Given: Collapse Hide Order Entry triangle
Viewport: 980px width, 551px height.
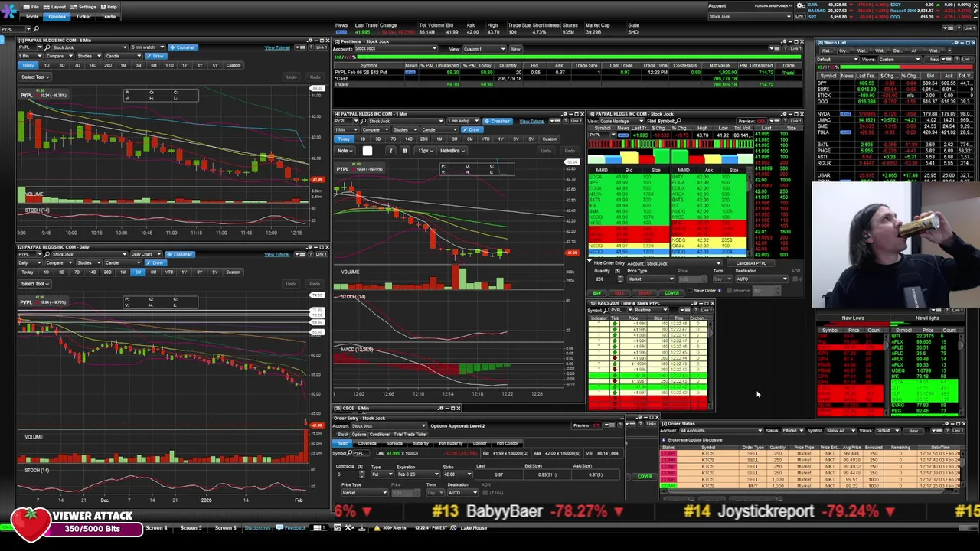Looking at the screenshot, I should coord(590,261).
